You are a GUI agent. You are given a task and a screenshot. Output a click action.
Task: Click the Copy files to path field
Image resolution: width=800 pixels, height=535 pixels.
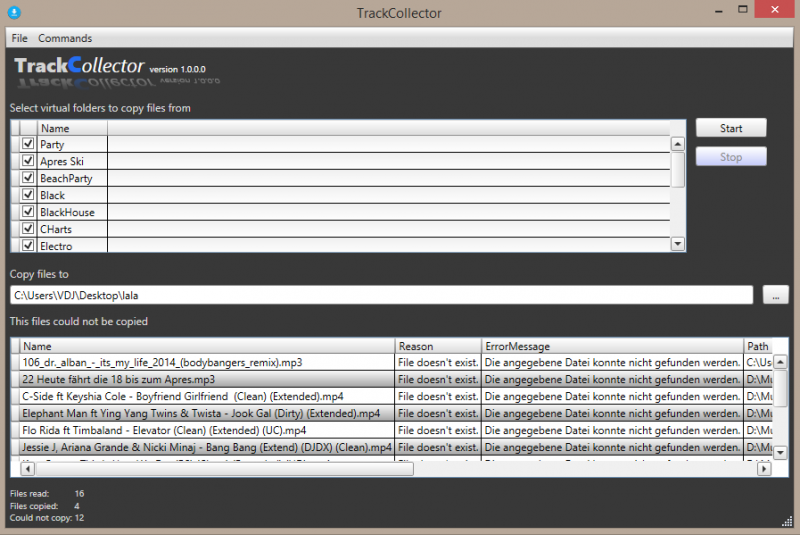(380, 295)
